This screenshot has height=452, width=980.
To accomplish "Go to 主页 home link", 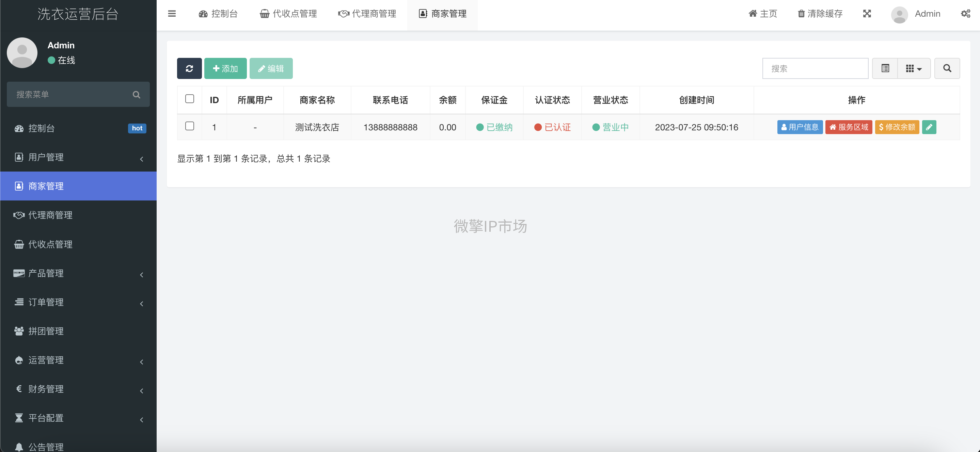I will (x=763, y=14).
